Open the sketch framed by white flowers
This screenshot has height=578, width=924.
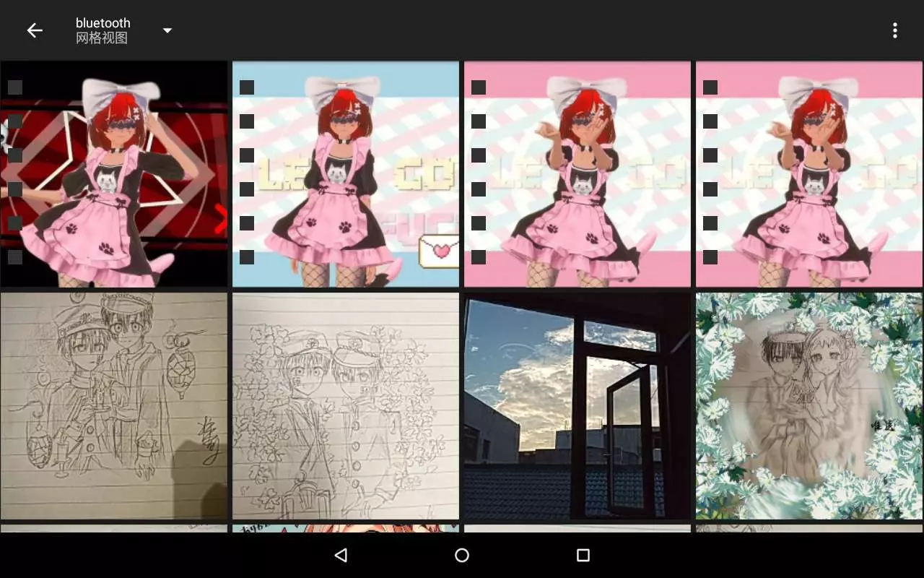[809, 406]
